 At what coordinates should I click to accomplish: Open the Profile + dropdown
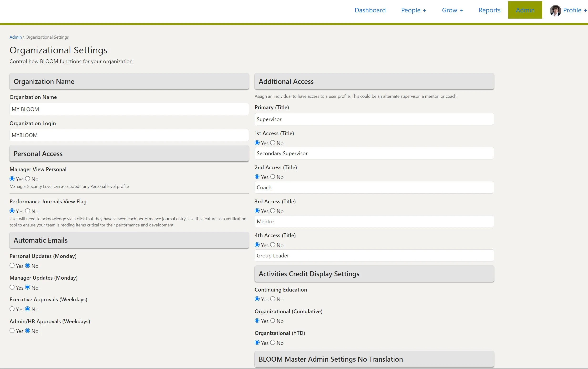pyautogui.click(x=575, y=10)
